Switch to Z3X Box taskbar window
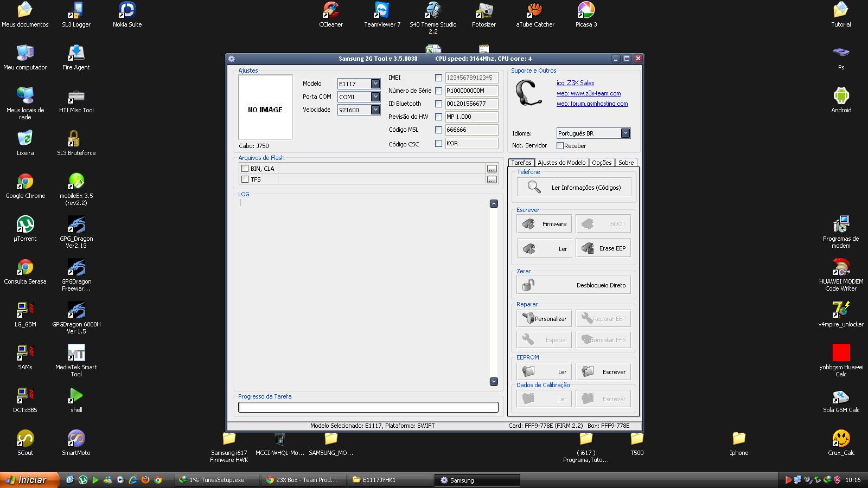868x488 pixels. (305, 480)
